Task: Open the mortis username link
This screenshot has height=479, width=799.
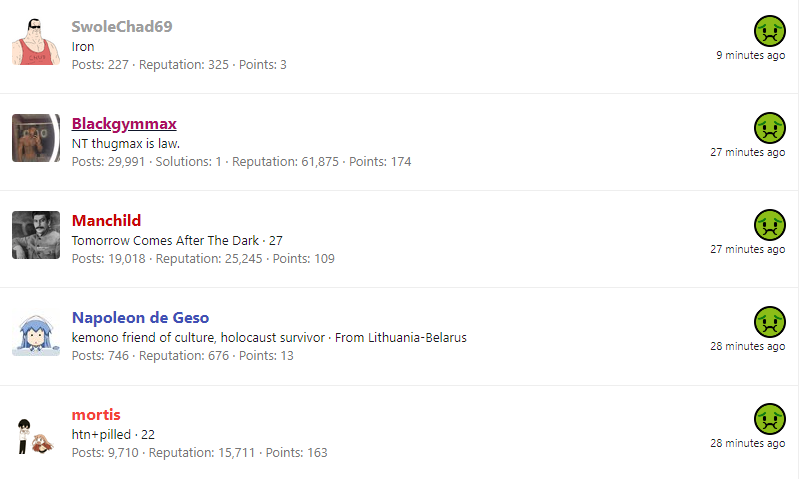Action: [96, 415]
